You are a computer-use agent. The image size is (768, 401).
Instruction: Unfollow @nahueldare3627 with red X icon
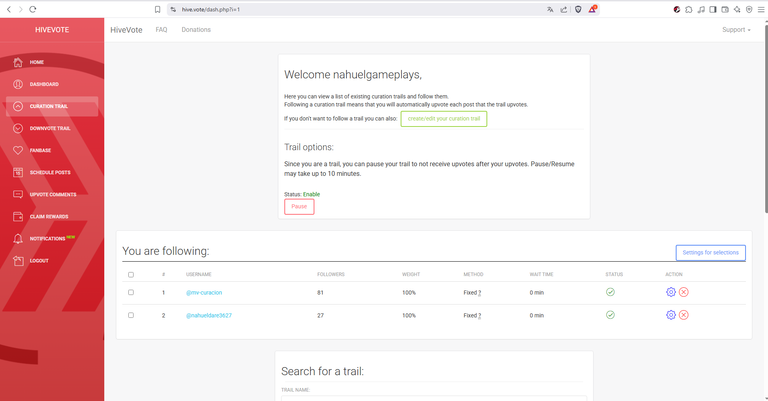tap(684, 315)
